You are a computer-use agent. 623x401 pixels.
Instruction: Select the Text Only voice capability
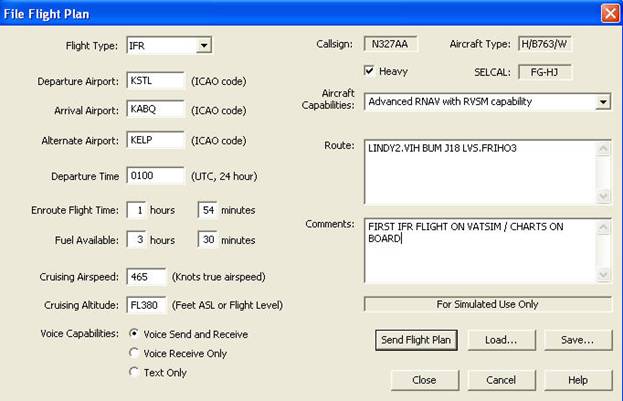135,372
